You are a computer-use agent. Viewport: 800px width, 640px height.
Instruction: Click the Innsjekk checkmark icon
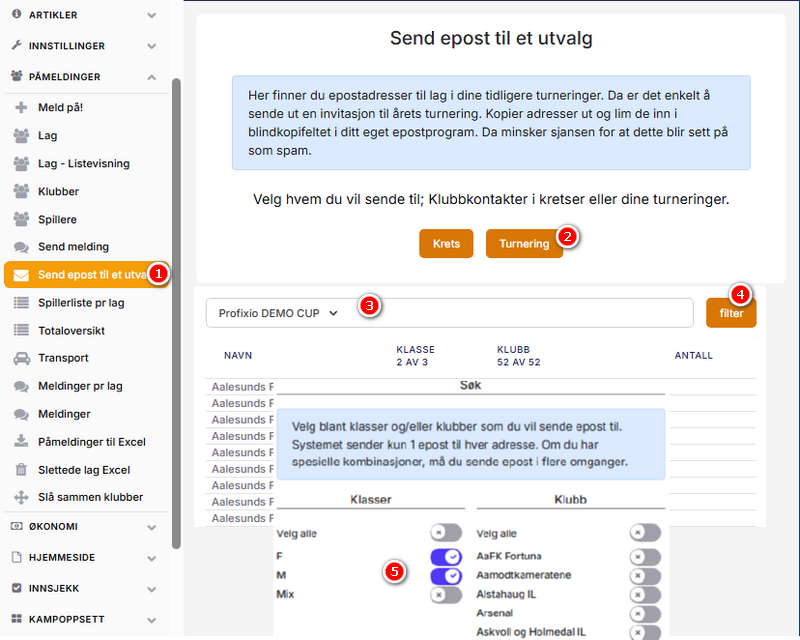[17, 588]
